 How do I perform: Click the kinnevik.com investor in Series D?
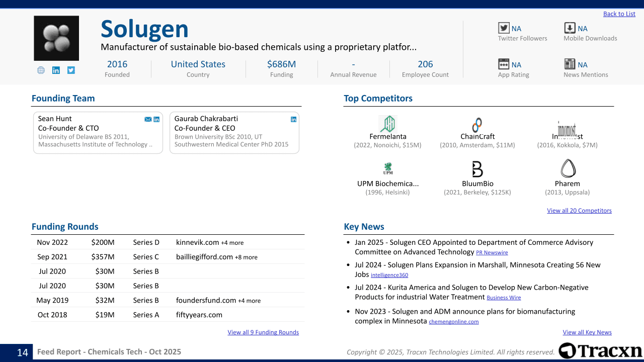tap(197, 242)
